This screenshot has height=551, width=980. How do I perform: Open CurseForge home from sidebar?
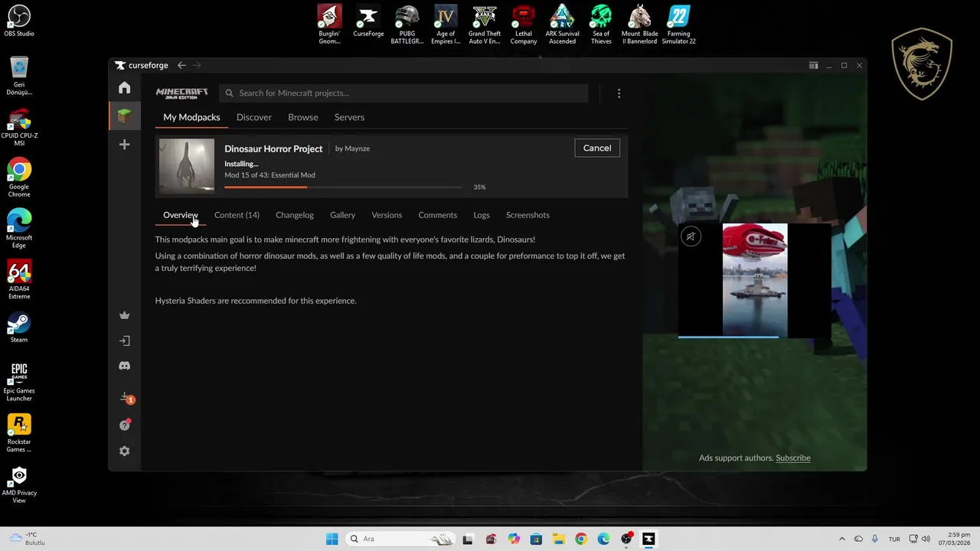click(124, 88)
